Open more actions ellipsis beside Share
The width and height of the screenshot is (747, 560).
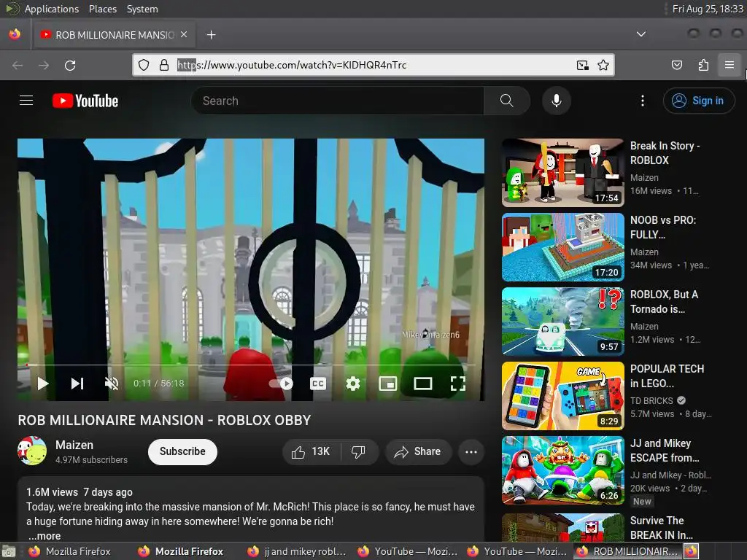point(471,451)
